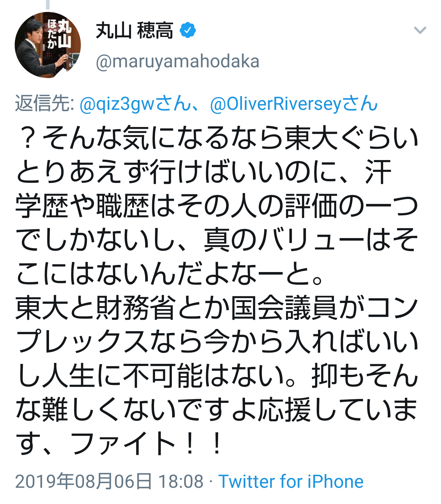
Task: Open 丸山穂高's round profile avatar
Action: pos(48,45)
